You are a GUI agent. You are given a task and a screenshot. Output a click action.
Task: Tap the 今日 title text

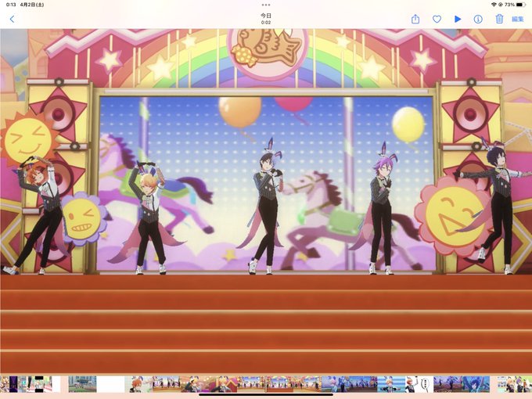click(x=266, y=16)
